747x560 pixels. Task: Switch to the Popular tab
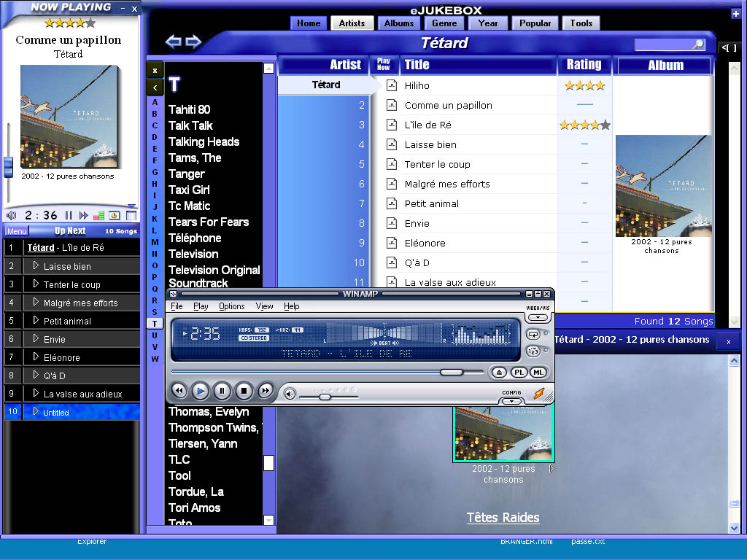[535, 23]
